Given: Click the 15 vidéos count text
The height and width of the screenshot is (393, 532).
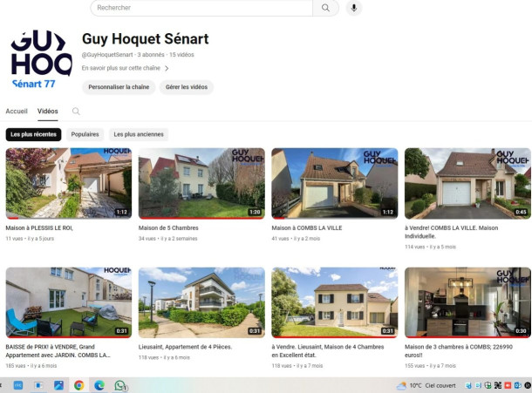Looking at the screenshot, I should pos(181,55).
